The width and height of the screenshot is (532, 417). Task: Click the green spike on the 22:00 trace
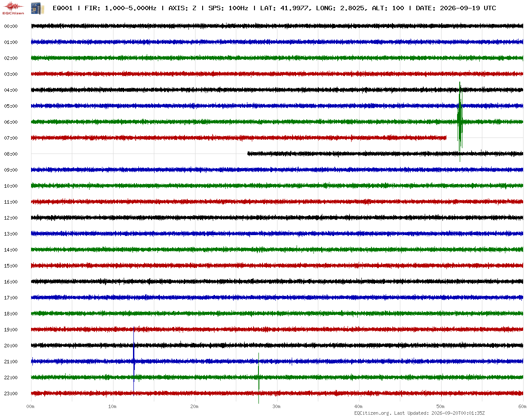coord(258,377)
